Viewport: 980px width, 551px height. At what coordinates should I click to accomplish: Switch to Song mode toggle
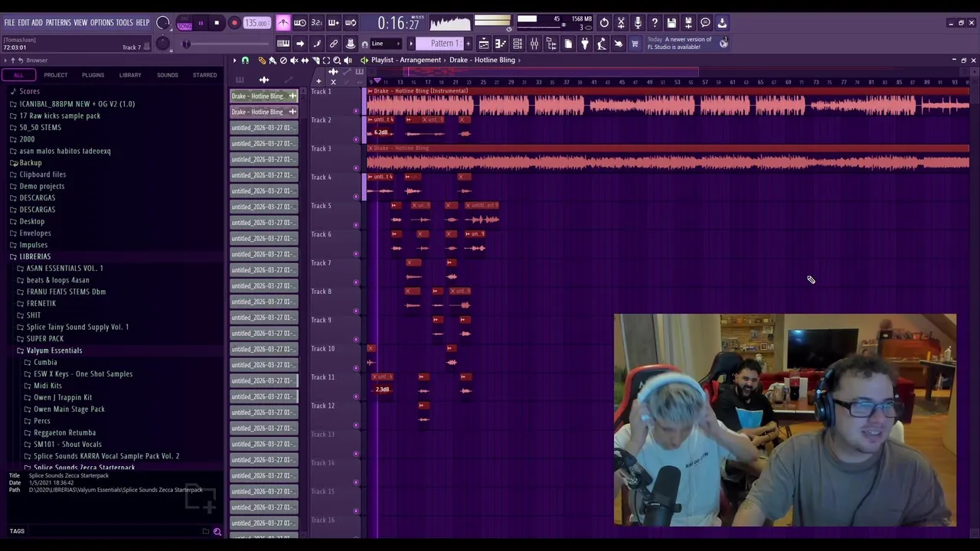point(185,27)
